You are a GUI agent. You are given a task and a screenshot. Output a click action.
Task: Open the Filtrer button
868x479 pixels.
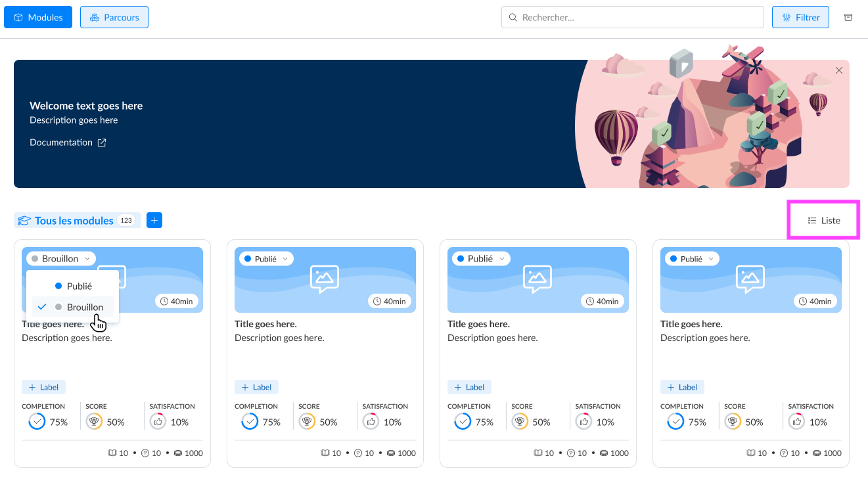(800, 17)
